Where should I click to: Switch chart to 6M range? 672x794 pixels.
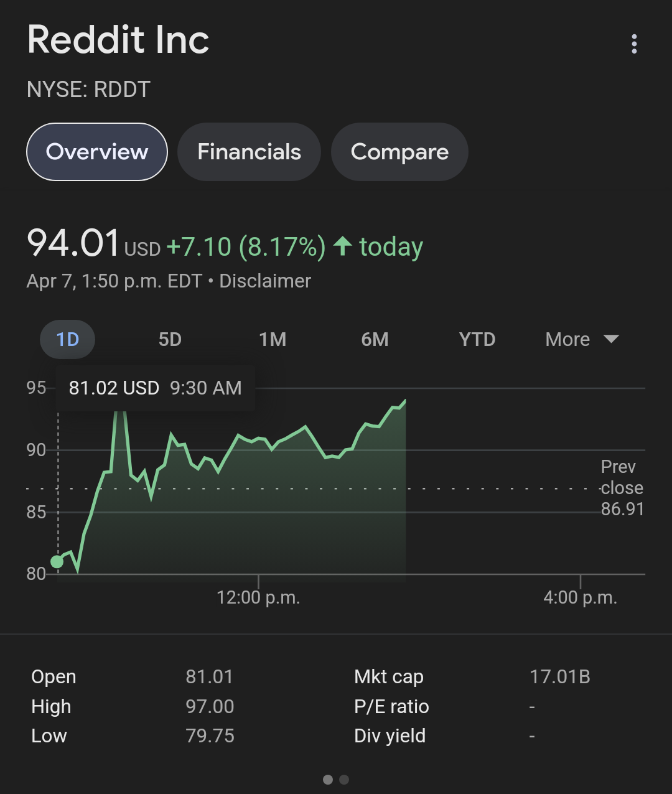[x=375, y=339]
